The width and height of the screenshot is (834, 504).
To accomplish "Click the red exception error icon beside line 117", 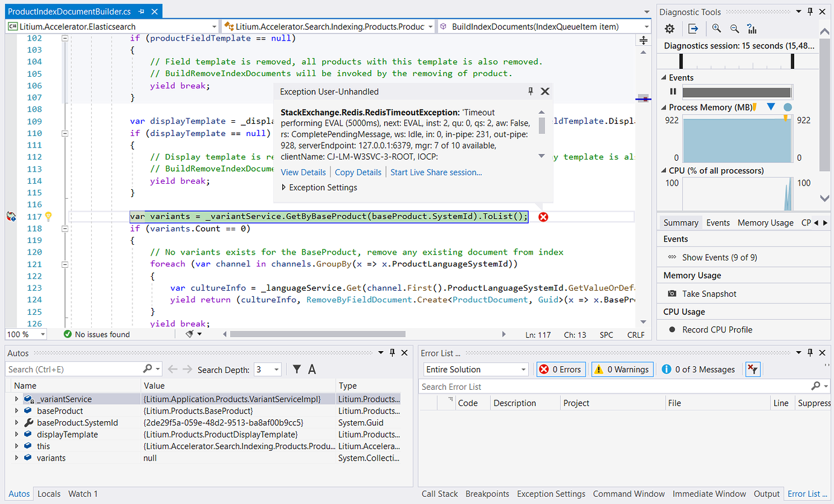I will pos(543,217).
